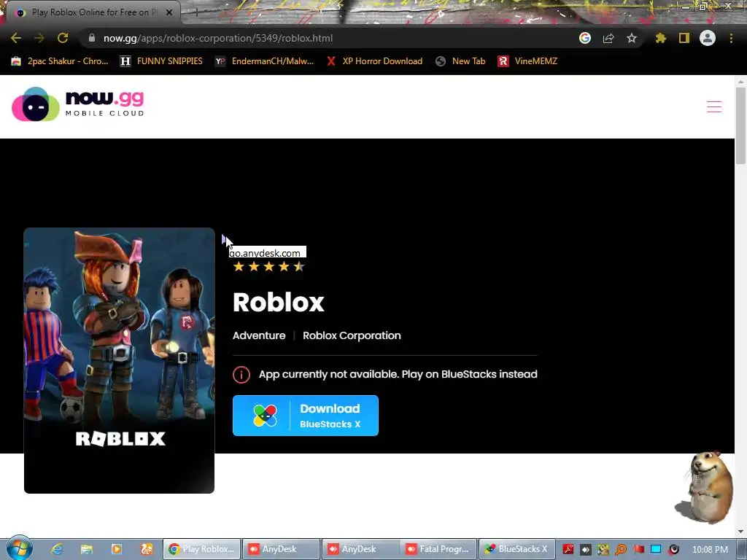
Task: Click the Adventure category link
Action: [x=259, y=335]
